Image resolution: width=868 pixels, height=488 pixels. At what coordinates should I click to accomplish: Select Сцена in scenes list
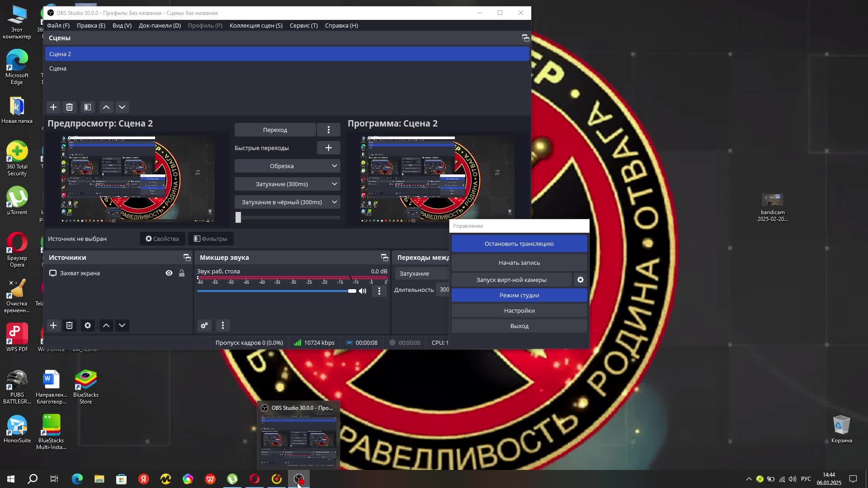(x=287, y=68)
